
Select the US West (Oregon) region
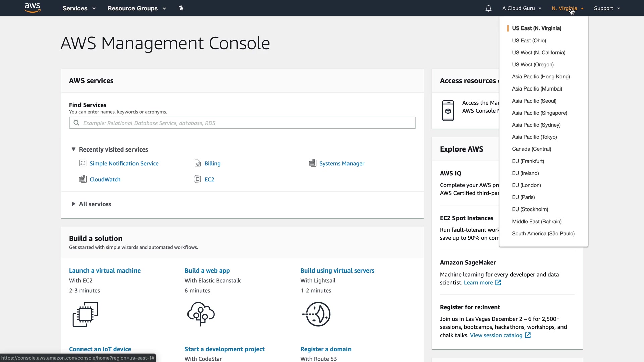click(533, 65)
